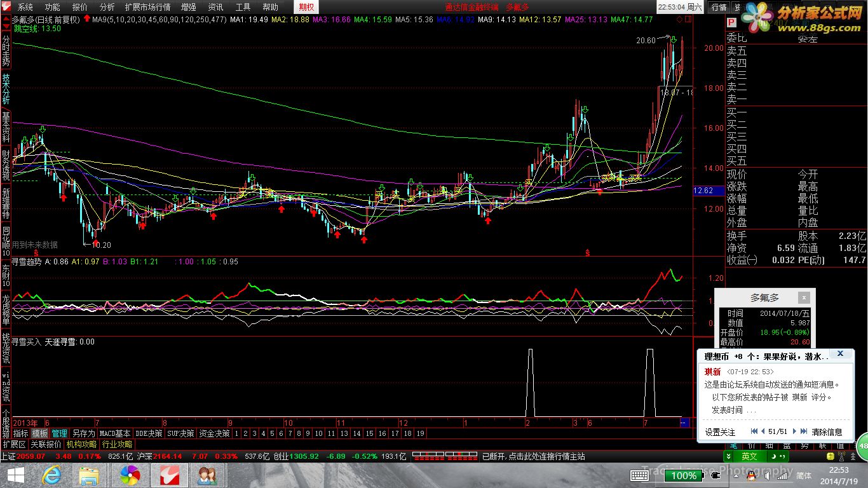Viewport: 868px width, 488px height.
Task: Open the 报价 menu
Action: tap(80, 7)
